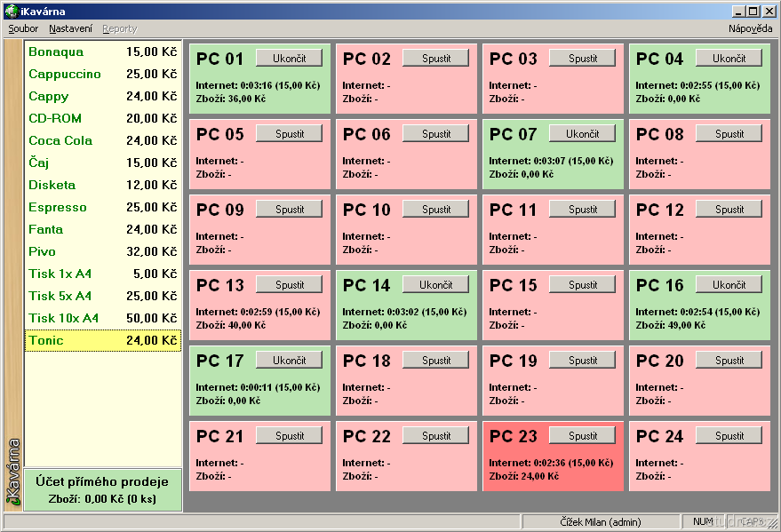
Task: Click Spustit on PC 20
Action: [729, 361]
